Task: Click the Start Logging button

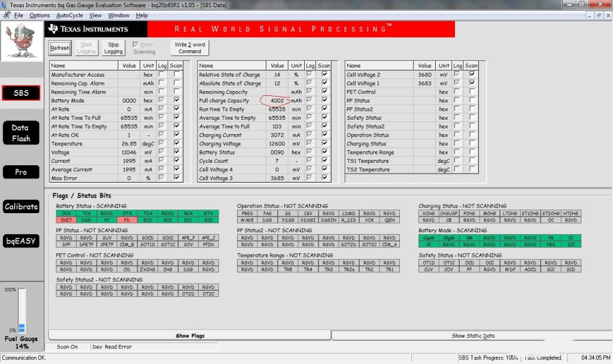Action: click(x=86, y=48)
